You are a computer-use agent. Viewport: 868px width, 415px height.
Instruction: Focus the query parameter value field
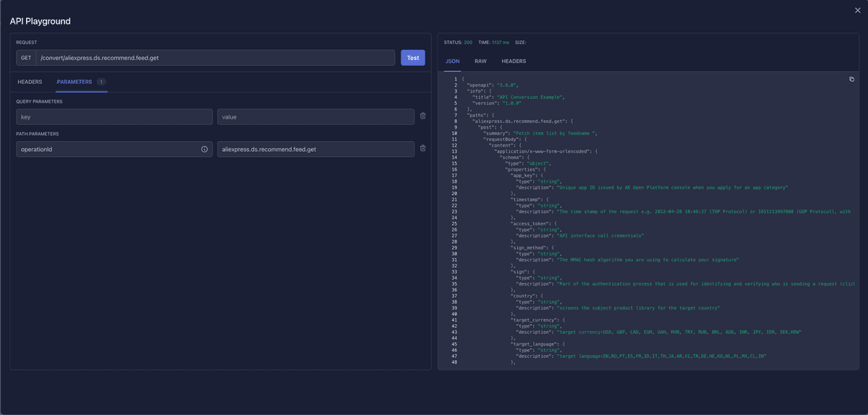pos(315,116)
